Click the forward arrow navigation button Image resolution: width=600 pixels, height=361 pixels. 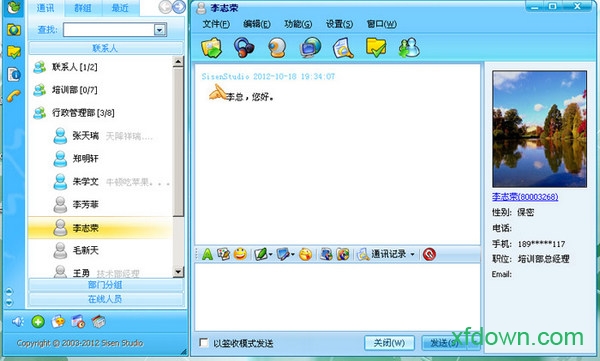point(179,7)
